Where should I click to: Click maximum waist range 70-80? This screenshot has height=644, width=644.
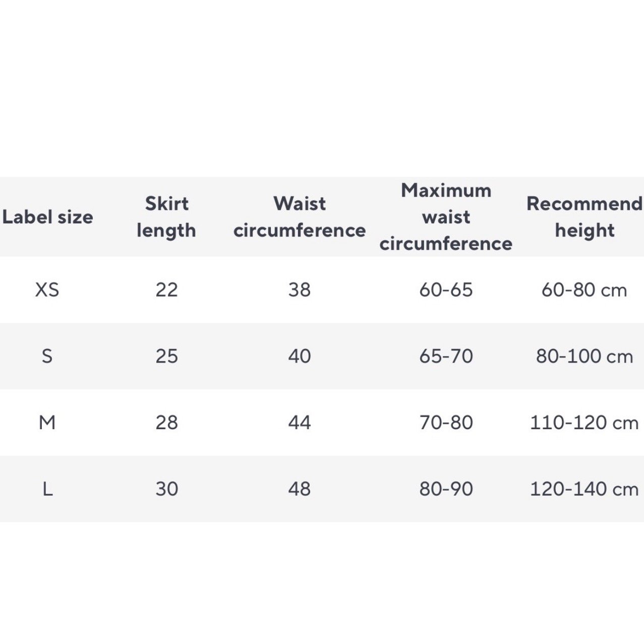446,422
